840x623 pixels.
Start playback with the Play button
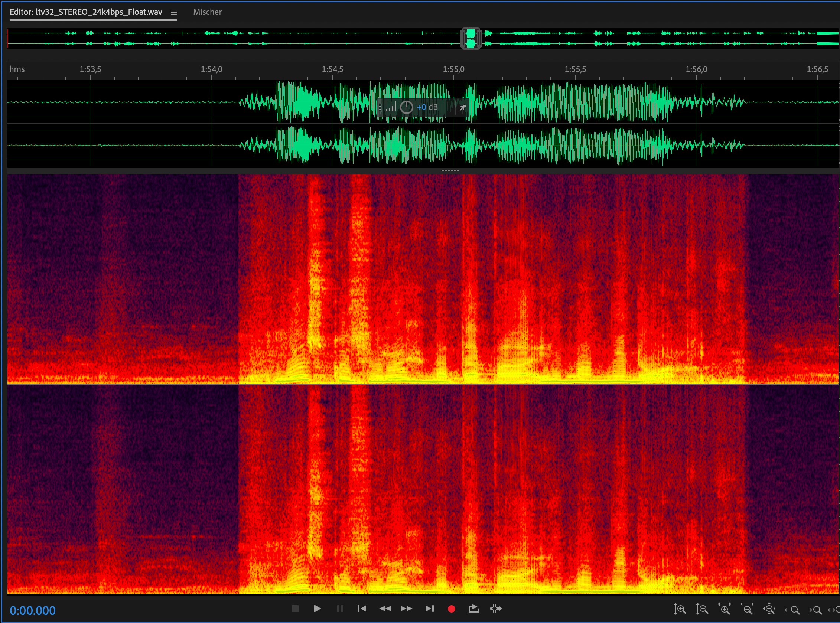317,608
